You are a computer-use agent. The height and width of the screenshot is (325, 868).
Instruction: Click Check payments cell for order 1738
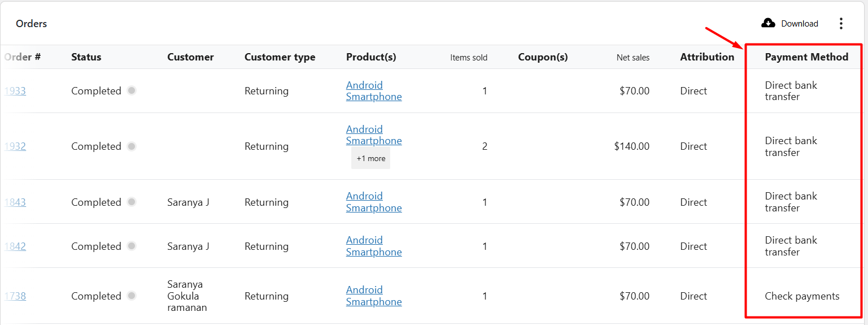(801, 296)
